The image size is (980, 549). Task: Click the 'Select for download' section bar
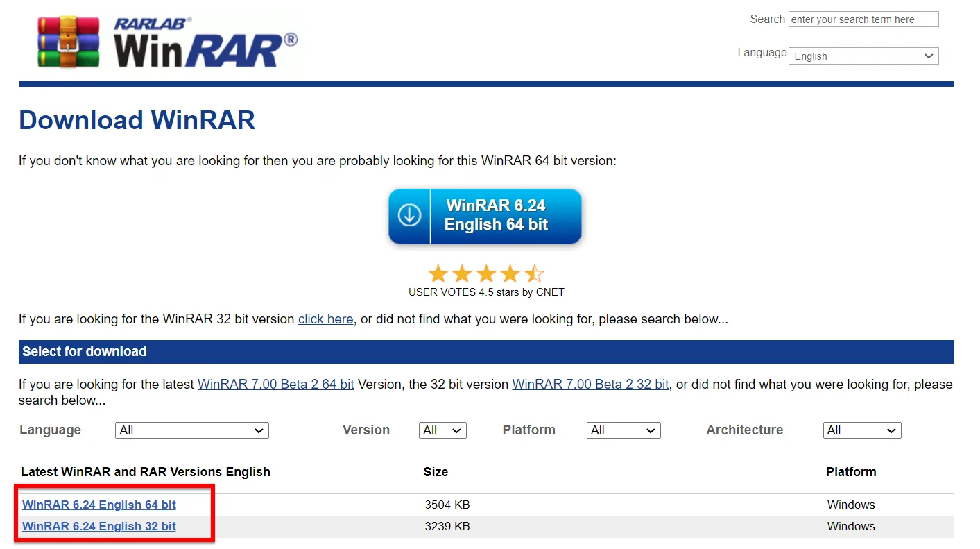pyautogui.click(x=486, y=351)
